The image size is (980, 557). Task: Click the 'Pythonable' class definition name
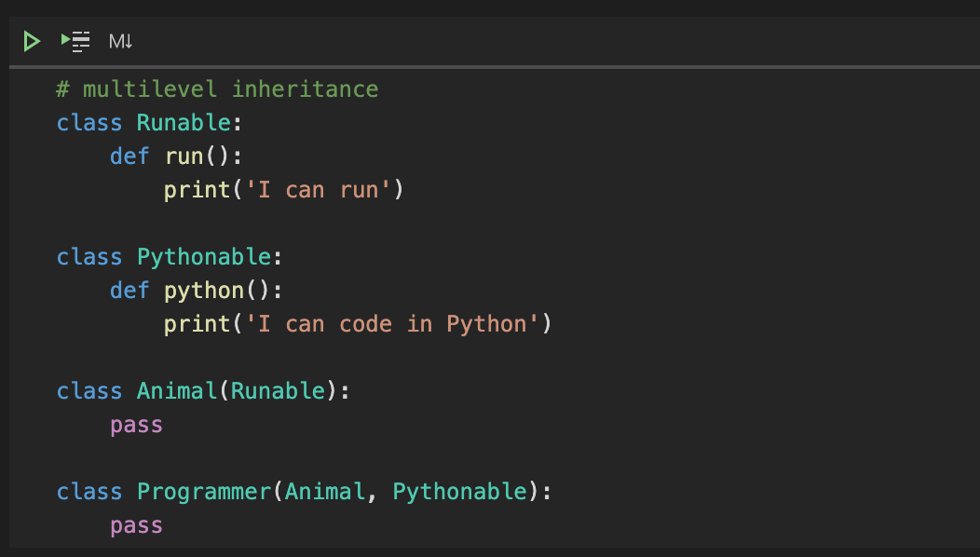pos(204,257)
